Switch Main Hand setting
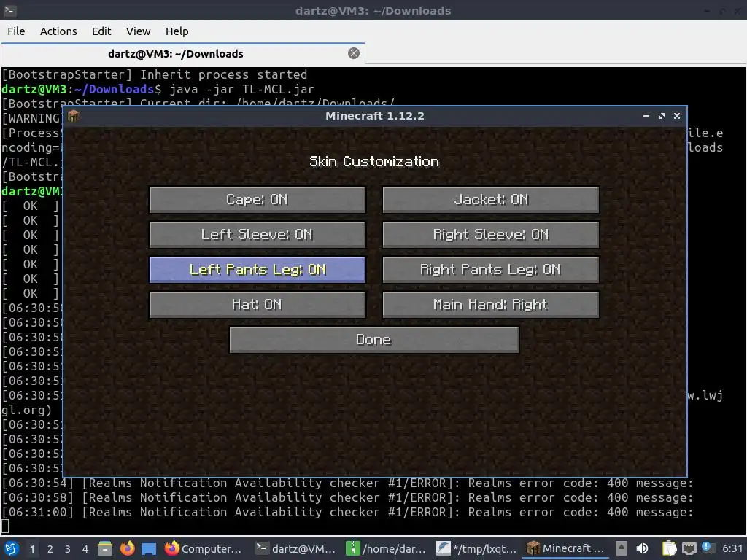The width and height of the screenshot is (747, 560). click(x=491, y=304)
